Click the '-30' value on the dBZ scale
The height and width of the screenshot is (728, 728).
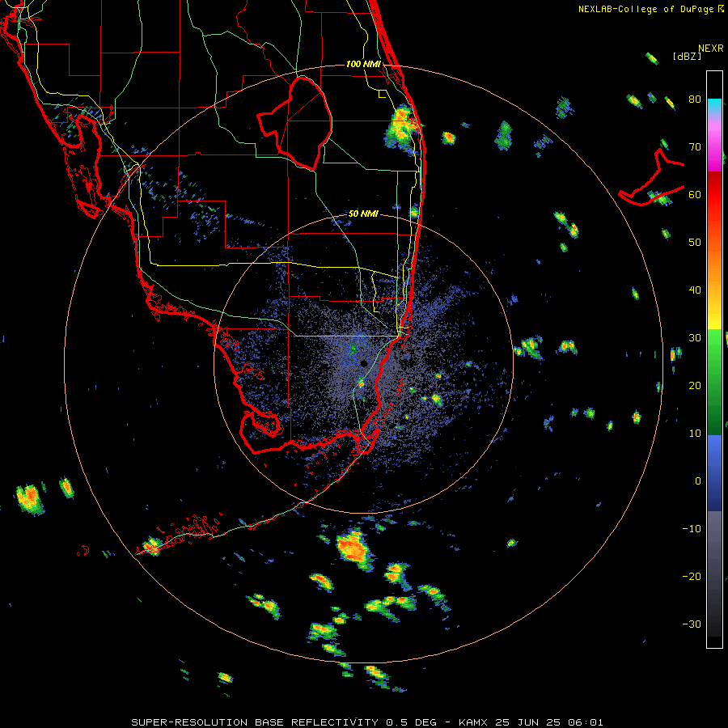coord(692,624)
